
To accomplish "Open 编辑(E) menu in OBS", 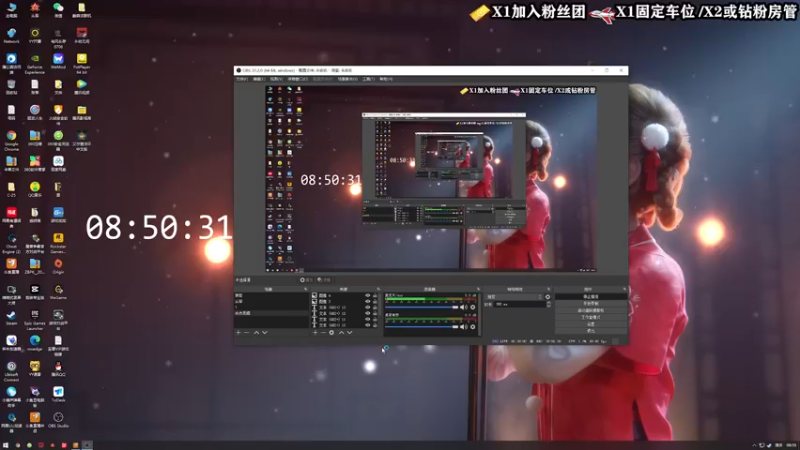I will [259, 79].
